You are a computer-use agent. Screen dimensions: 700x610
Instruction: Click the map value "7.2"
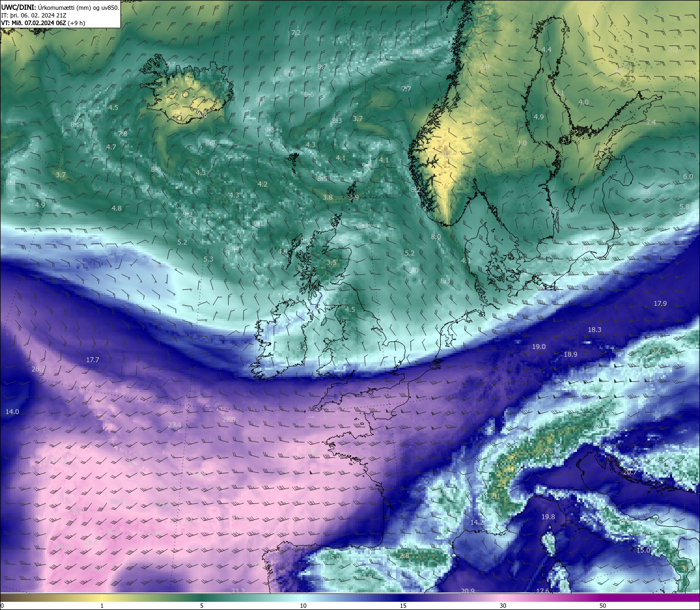pos(296,33)
